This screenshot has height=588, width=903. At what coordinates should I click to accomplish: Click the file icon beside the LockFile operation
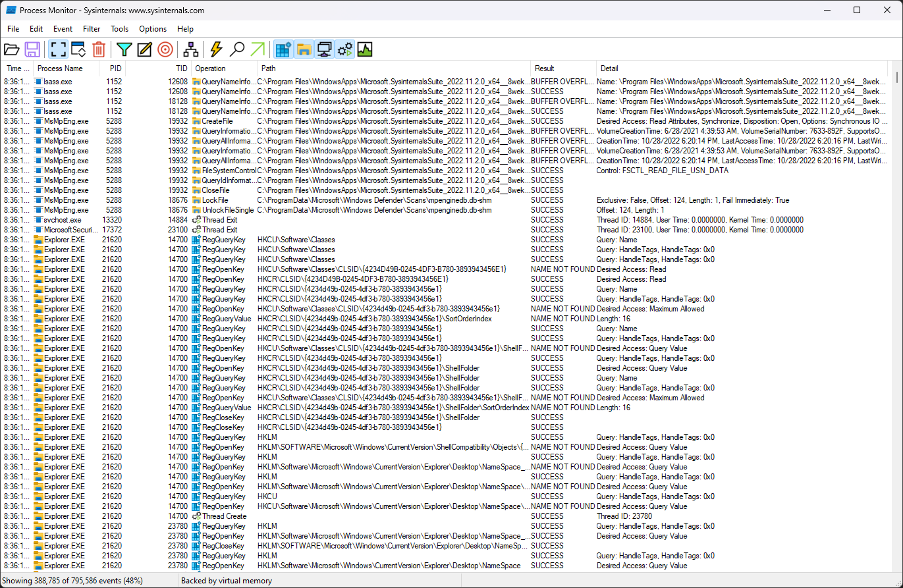click(x=196, y=200)
